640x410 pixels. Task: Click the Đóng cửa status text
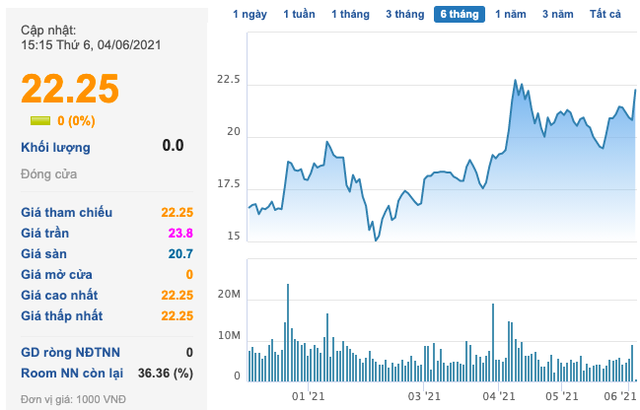point(49,174)
